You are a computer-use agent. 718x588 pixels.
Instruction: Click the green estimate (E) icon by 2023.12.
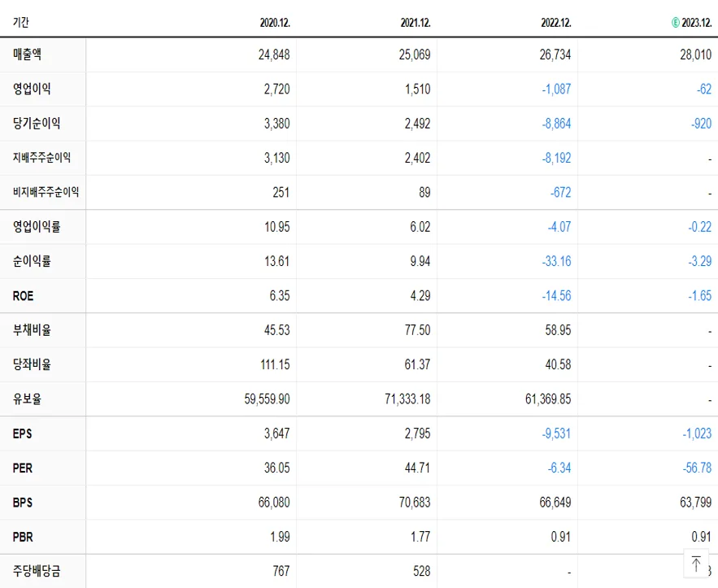(x=676, y=23)
